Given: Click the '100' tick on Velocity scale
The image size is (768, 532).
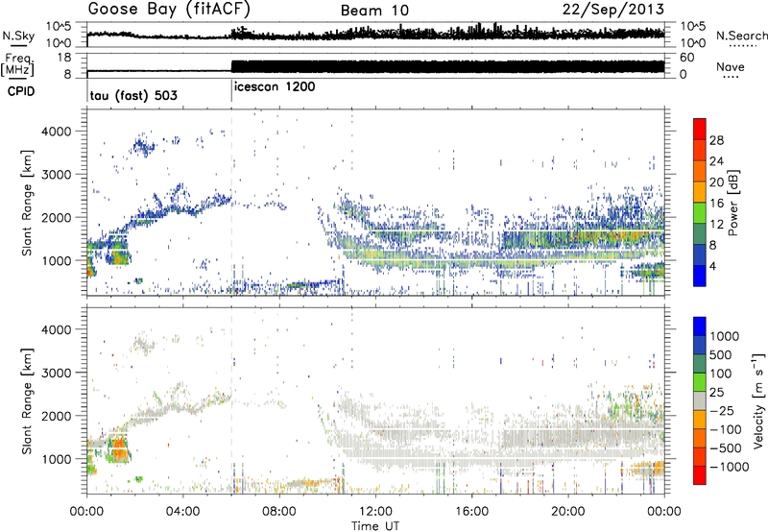Looking at the screenshot, I should click(x=721, y=374).
